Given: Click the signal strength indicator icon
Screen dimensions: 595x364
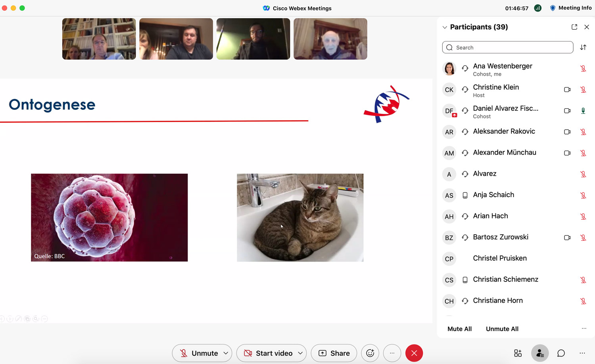Looking at the screenshot, I should [x=538, y=8].
